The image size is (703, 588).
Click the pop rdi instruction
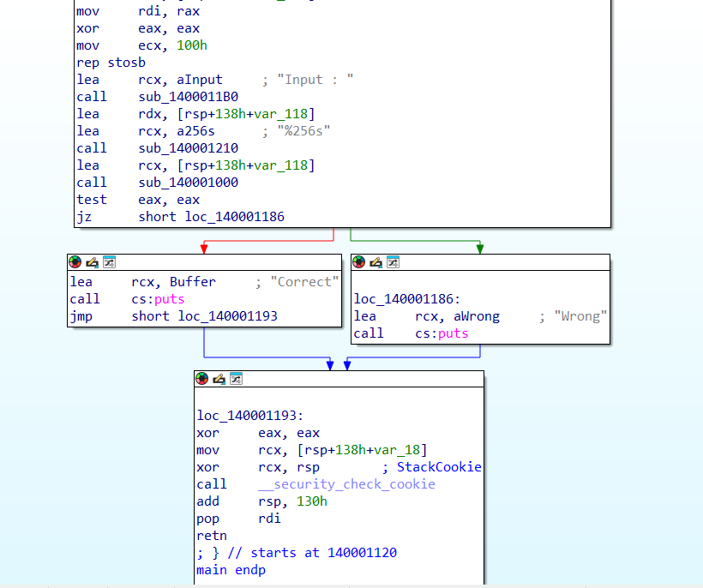click(238, 519)
